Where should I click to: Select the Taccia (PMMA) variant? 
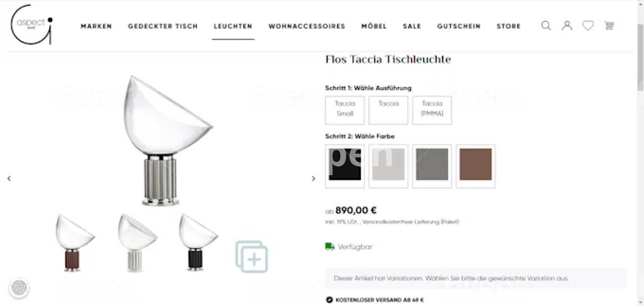click(432, 110)
